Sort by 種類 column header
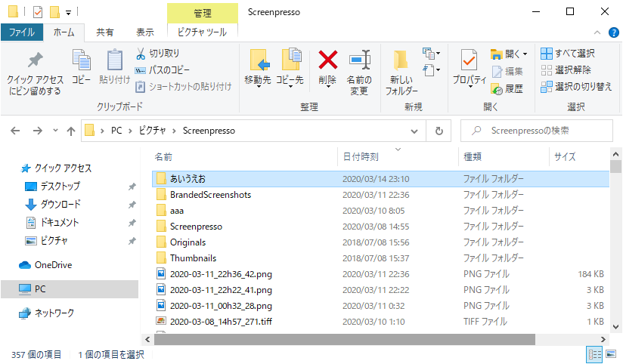Image resolution: width=623 pixels, height=364 pixels. pyautogui.click(x=473, y=157)
